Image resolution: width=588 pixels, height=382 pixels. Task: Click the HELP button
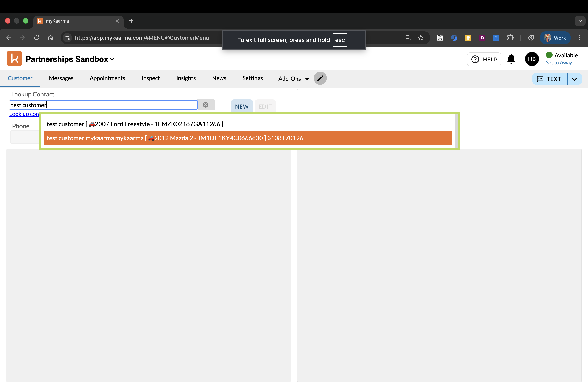click(484, 59)
